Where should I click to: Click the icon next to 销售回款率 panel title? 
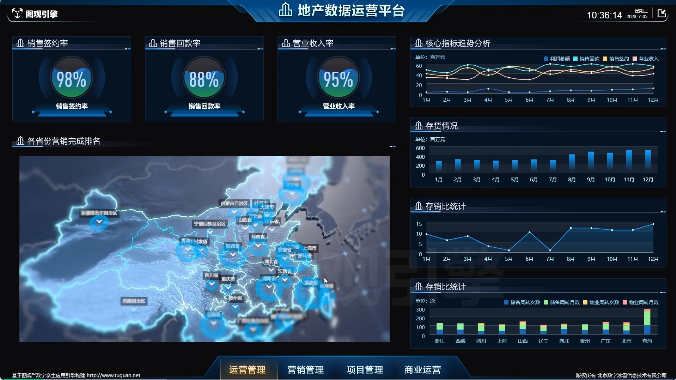(x=153, y=43)
